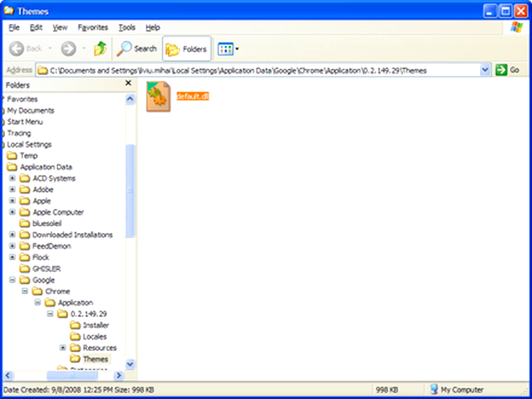Select the bluesoleil folder icon

tap(24, 223)
